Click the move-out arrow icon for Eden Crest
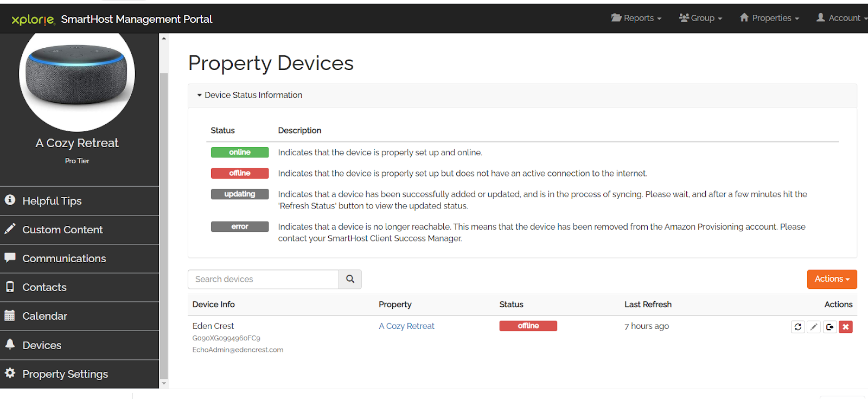The height and width of the screenshot is (399, 868). coord(829,327)
